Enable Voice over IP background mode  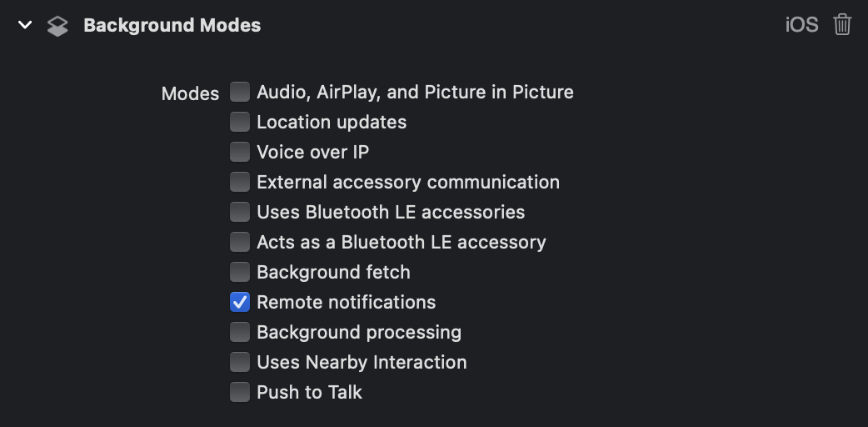coord(240,152)
